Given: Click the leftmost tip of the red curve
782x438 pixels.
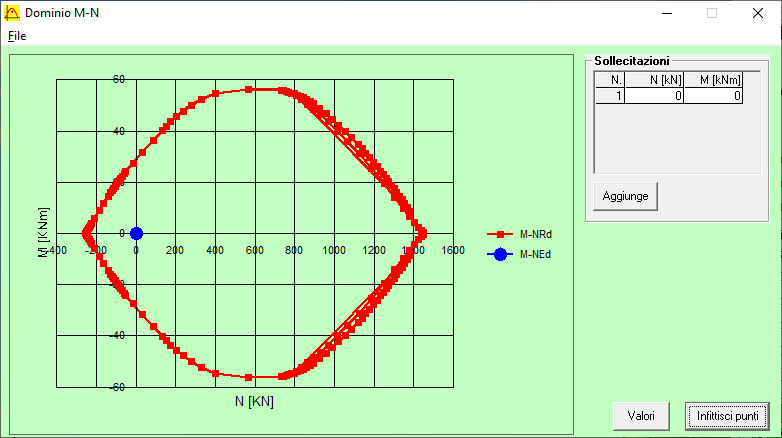Looking at the screenshot, I should point(85,234).
